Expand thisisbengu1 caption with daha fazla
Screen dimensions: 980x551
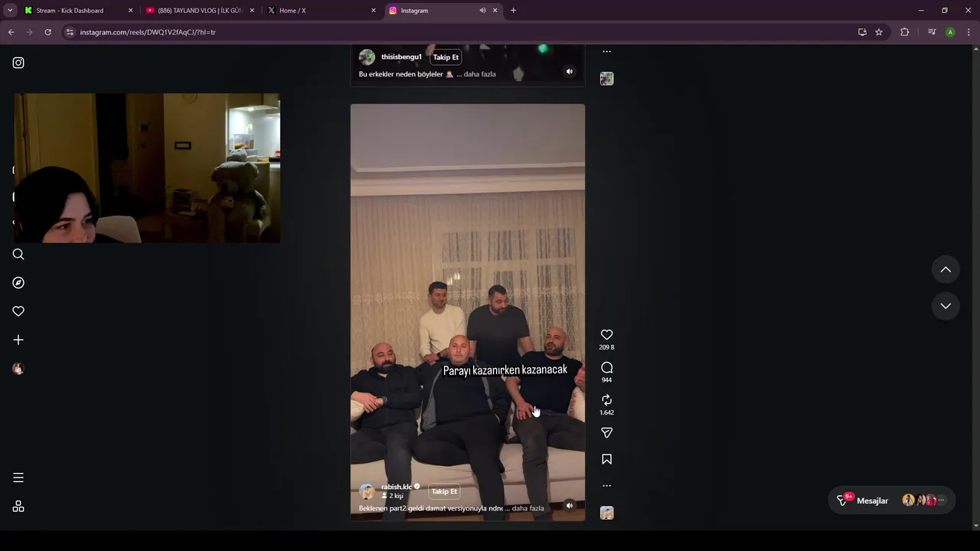[x=479, y=74]
